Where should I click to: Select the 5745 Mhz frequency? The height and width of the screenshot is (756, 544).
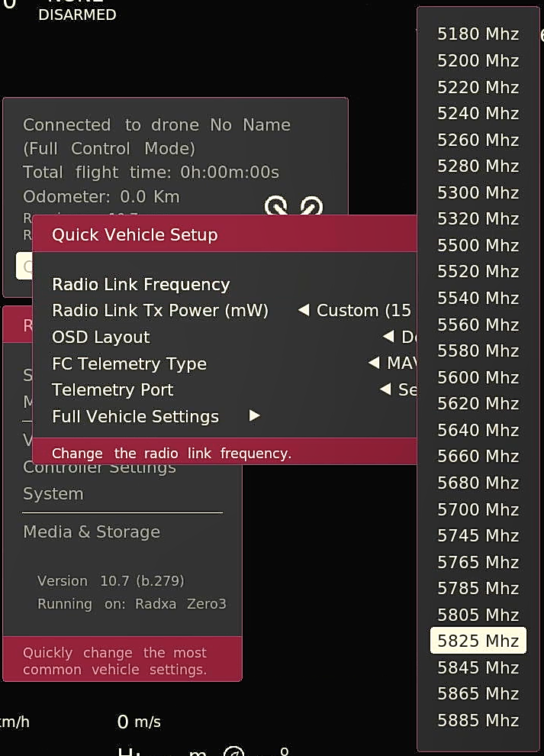pos(478,535)
